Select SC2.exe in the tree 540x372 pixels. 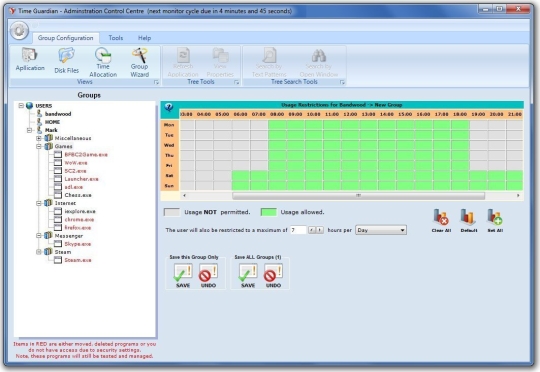[x=75, y=171]
